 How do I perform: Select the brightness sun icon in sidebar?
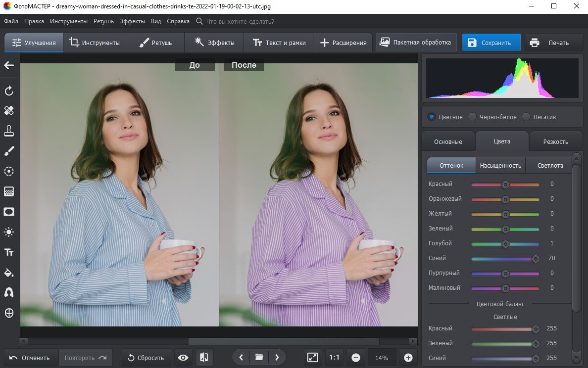coord(9,232)
